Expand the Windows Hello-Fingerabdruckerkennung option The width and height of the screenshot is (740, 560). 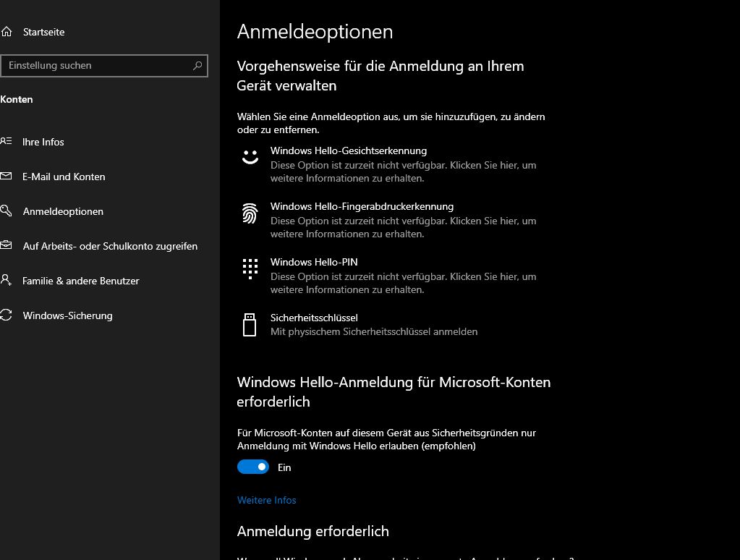click(x=362, y=207)
